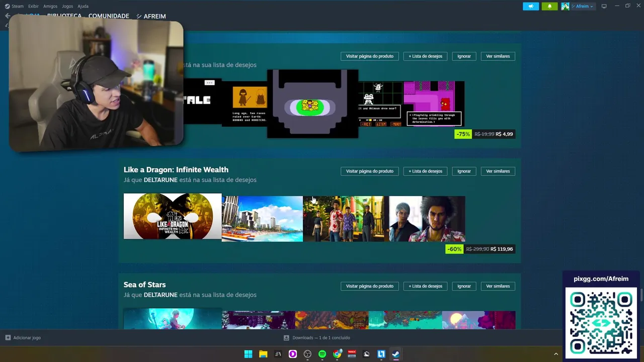Click the Afreim profile avatar
Viewport: 644px width, 362px height.
coord(566,6)
